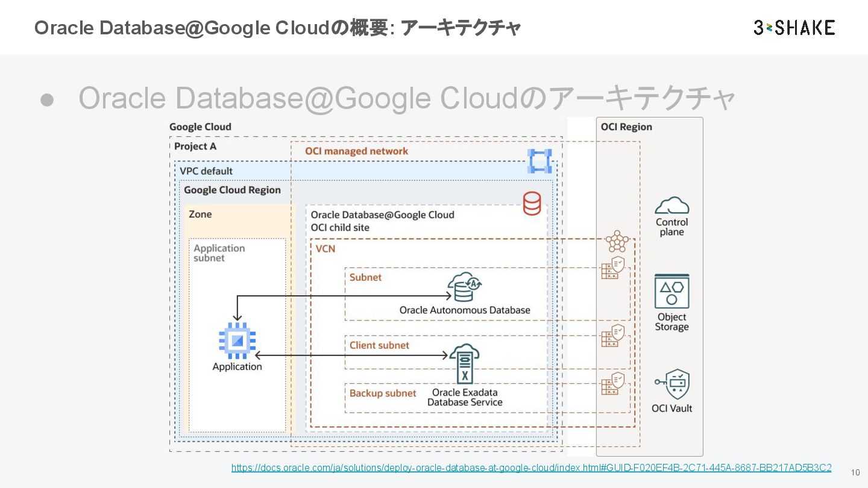Click the 'OCI managed network' label
This screenshot has width=868, height=488.
[356, 151]
